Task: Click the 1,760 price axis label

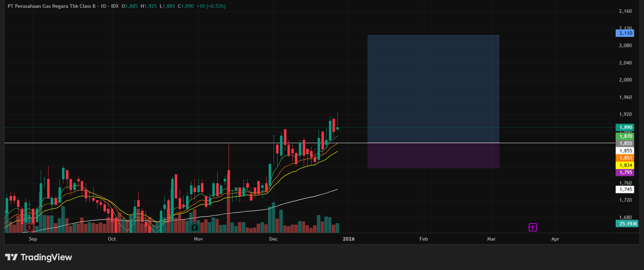Action: 625,183
